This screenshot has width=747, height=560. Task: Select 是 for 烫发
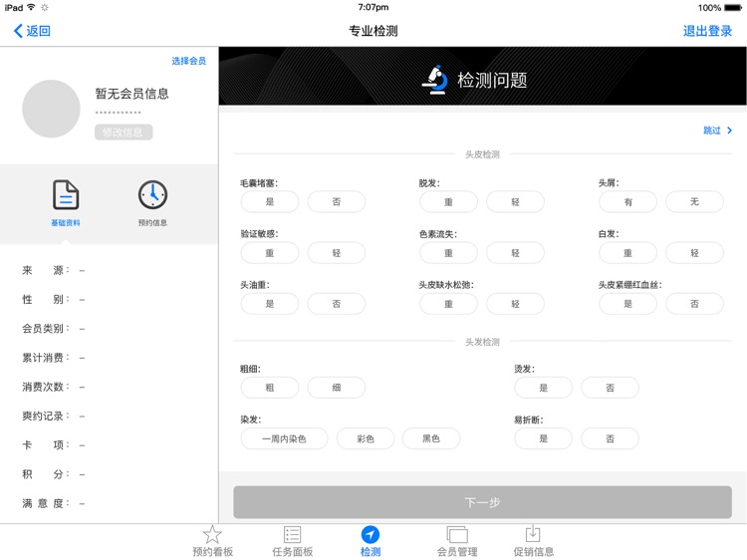pos(543,388)
